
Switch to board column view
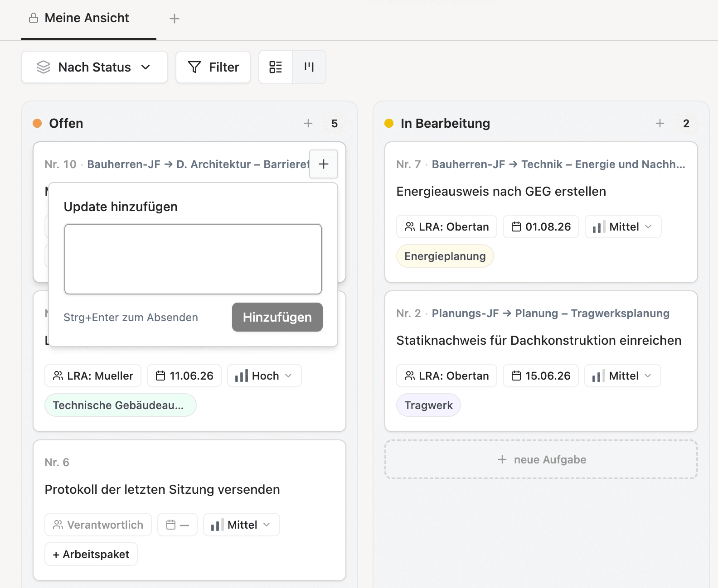(309, 67)
